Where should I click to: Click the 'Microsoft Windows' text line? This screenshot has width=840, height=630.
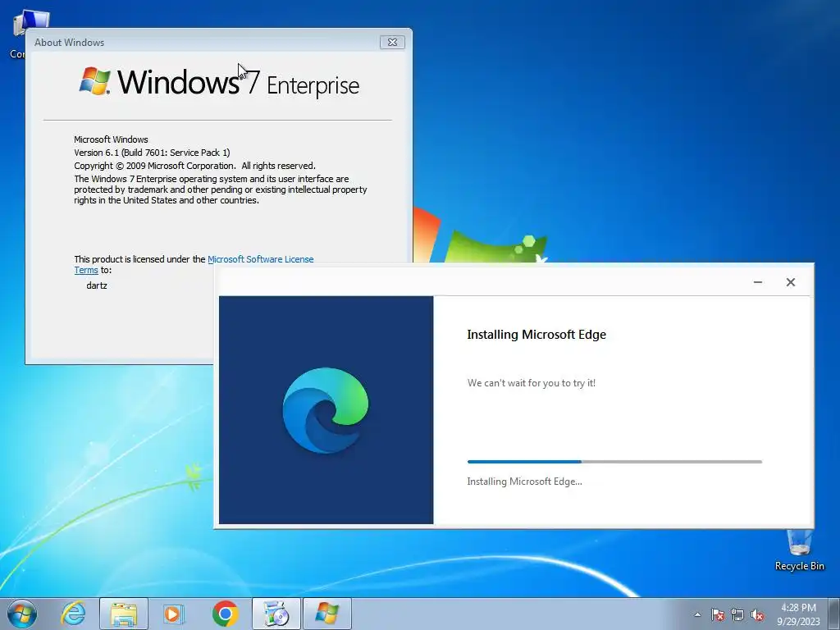point(111,139)
